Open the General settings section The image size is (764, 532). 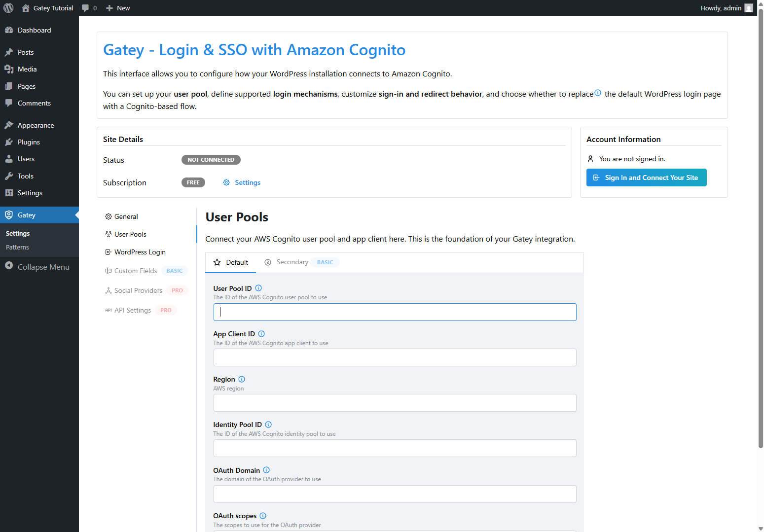(x=147, y=216)
